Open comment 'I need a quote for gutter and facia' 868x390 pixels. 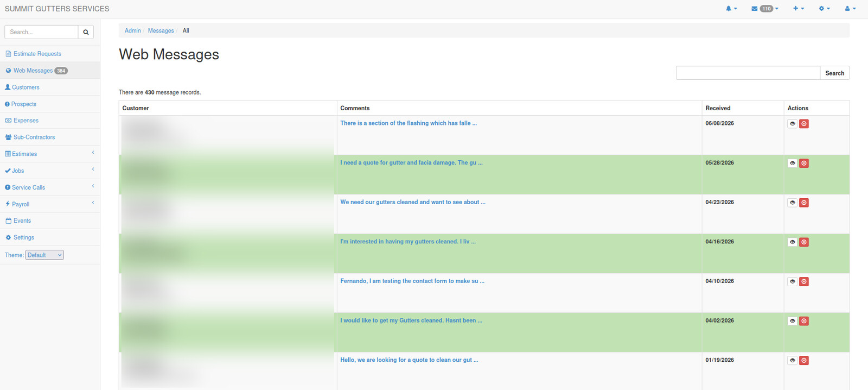point(411,162)
